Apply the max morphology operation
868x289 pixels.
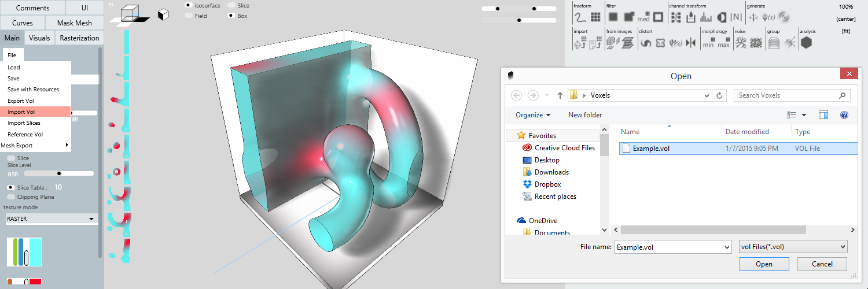pyautogui.click(x=723, y=43)
